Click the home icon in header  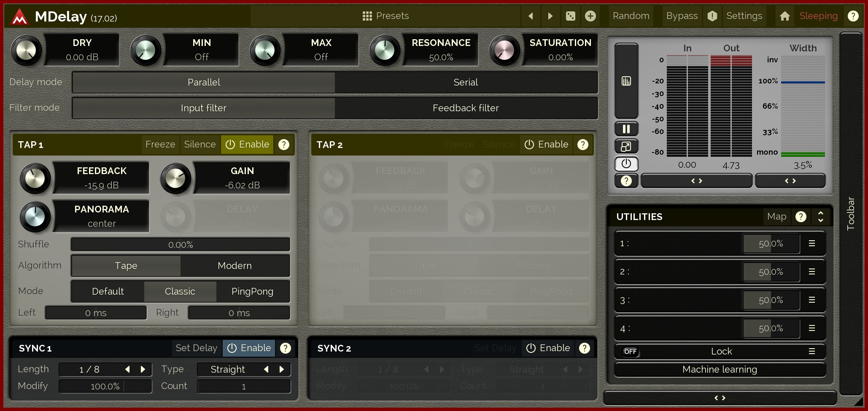pos(784,16)
